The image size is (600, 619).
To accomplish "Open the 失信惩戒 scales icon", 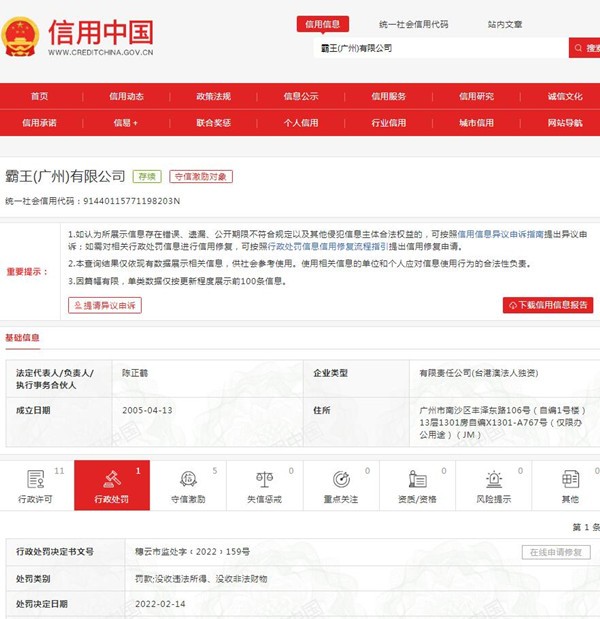I will [x=264, y=479].
